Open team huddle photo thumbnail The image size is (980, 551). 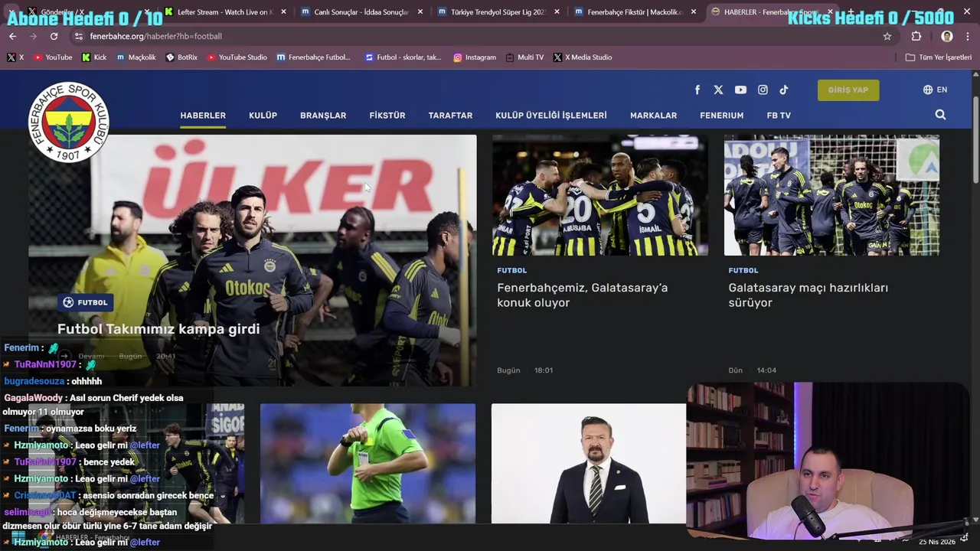(600, 195)
